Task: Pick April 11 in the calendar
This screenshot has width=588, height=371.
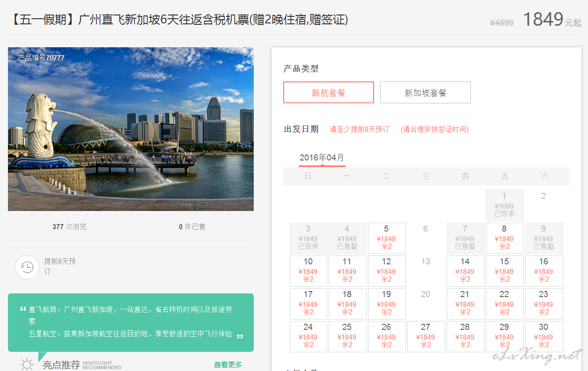Action: coord(347,271)
